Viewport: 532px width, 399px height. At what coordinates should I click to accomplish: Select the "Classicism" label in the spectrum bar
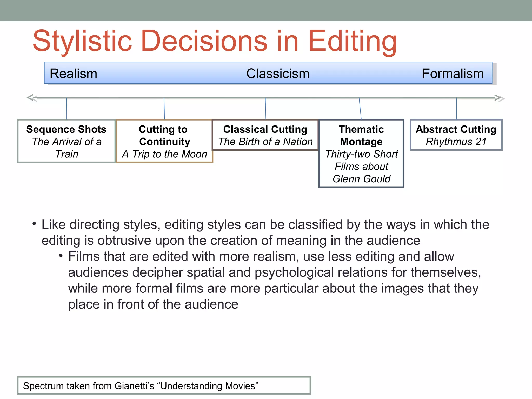[x=278, y=74]
